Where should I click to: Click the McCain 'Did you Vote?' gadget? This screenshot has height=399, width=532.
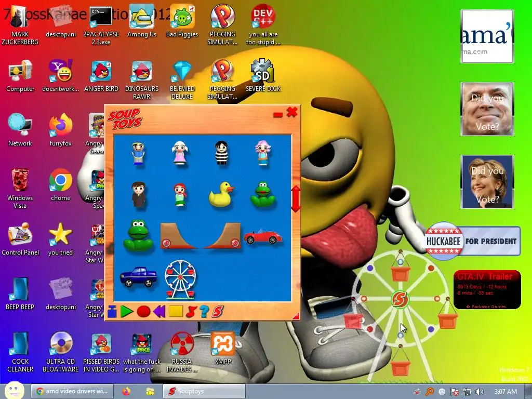click(x=487, y=109)
